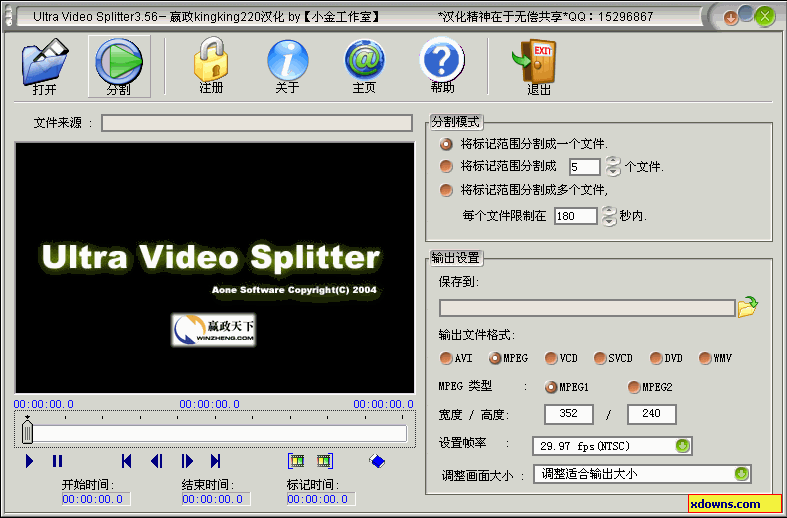
Task: Choose SVCD output format
Action: (x=600, y=358)
